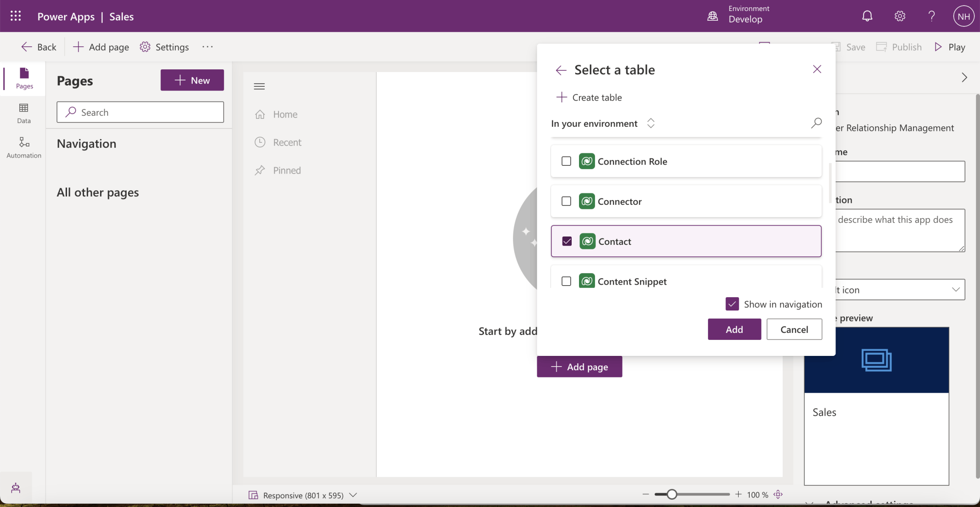This screenshot has height=507, width=980.
Task: Open the Data panel in the left rail
Action: [x=23, y=113]
